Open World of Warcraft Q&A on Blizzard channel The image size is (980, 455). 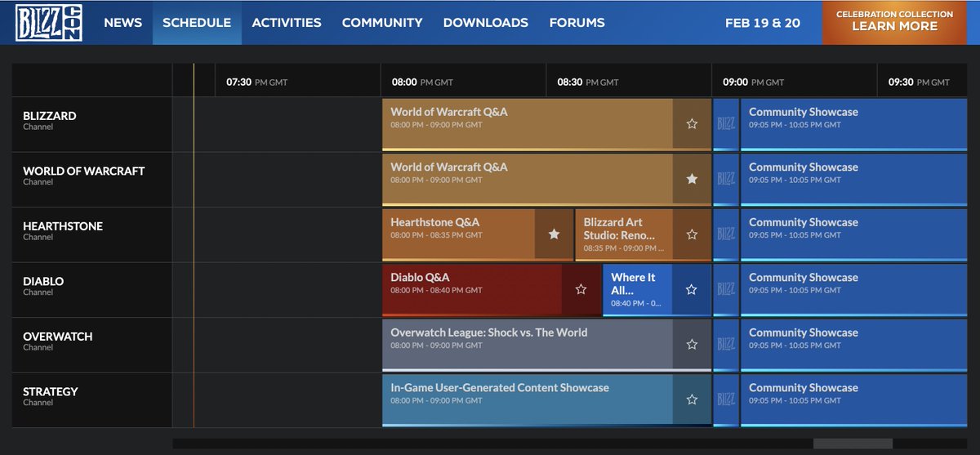point(528,123)
